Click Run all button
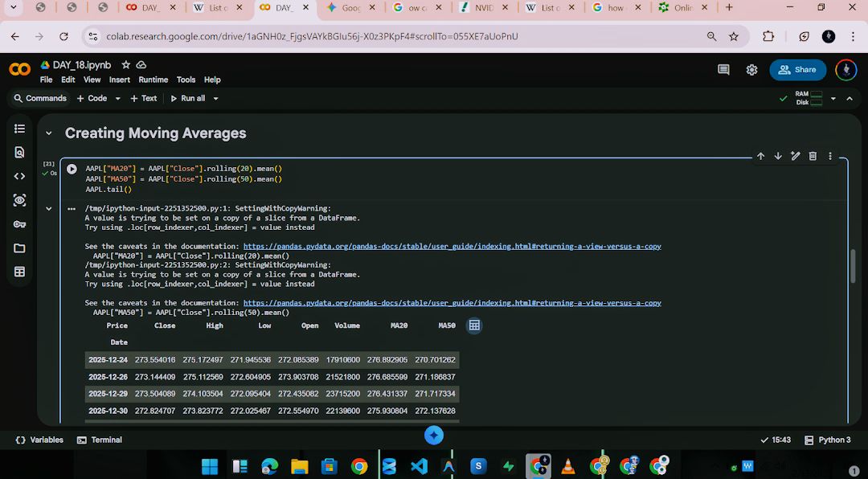 pyautogui.click(x=187, y=99)
